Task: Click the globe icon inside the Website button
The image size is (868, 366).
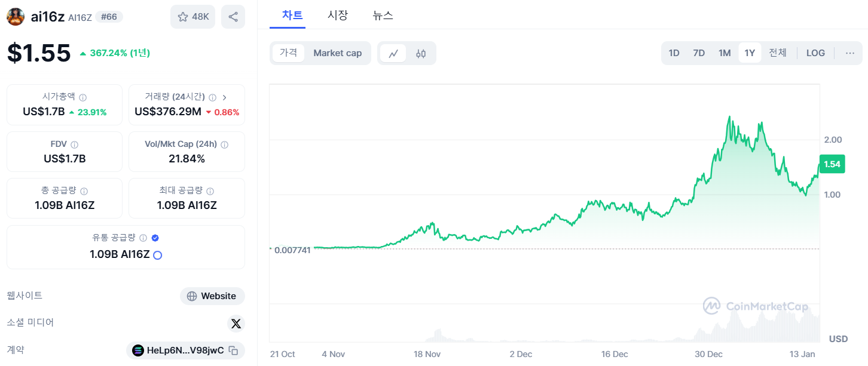Action: (x=191, y=296)
